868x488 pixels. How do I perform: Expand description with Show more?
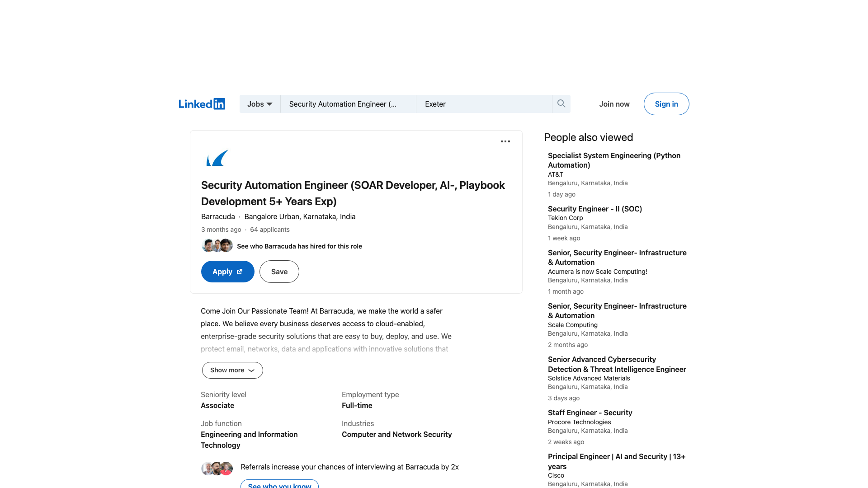232,370
